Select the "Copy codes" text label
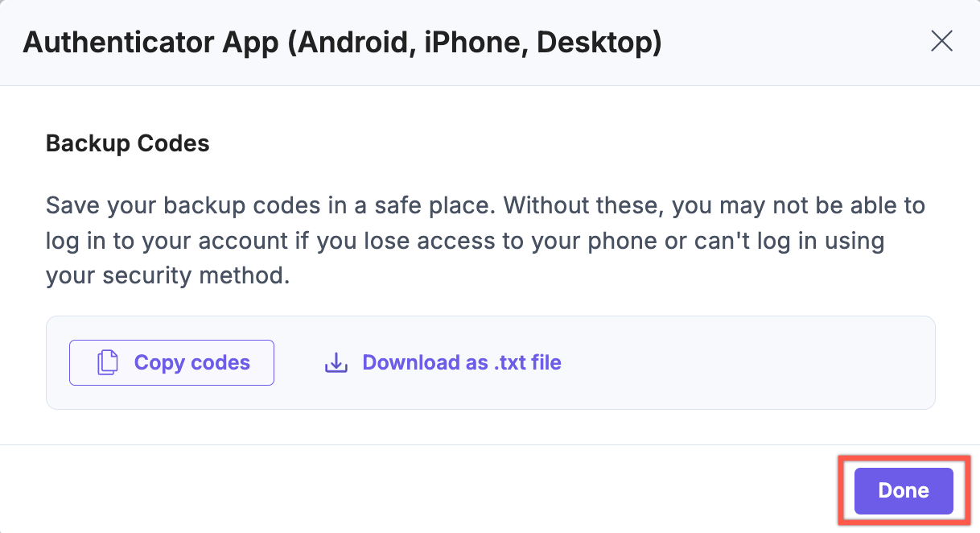This screenshot has height=533, width=980. point(192,363)
